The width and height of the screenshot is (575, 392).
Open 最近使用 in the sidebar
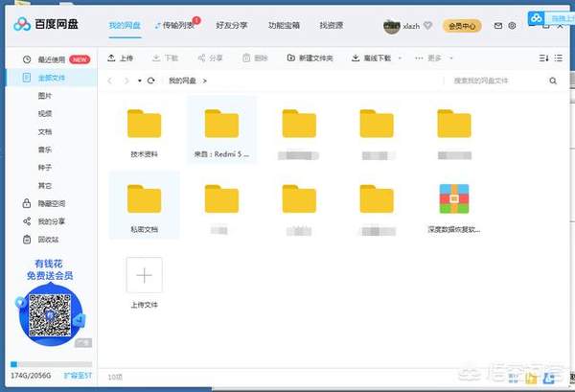(52, 59)
